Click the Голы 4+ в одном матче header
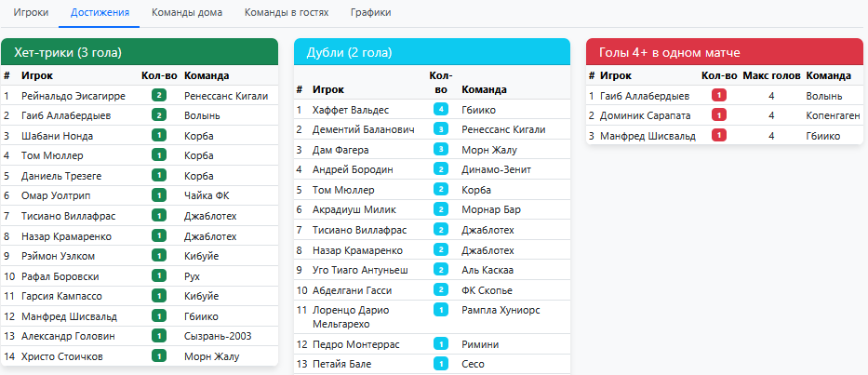868x375 pixels. pyautogui.click(x=724, y=52)
